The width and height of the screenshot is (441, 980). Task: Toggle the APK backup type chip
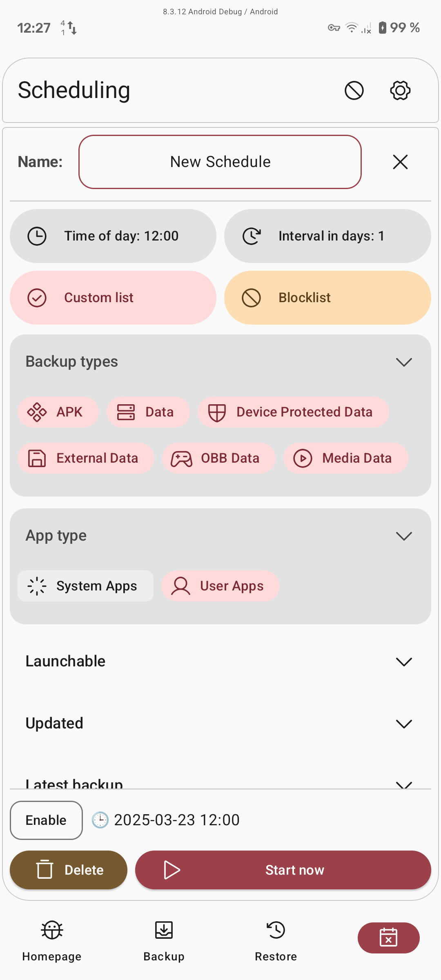point(58,412)
